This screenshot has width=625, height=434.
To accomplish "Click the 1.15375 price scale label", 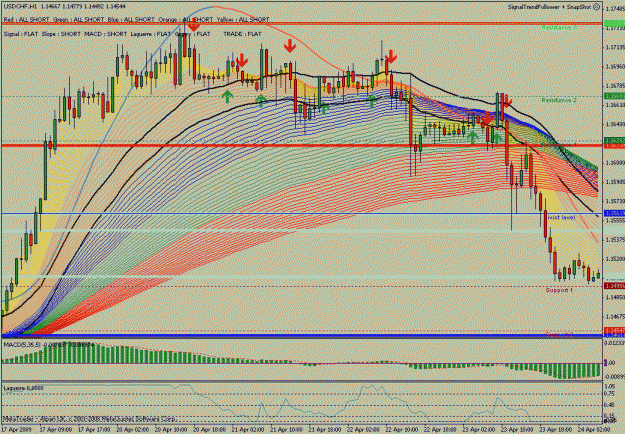I will [615, 240].
